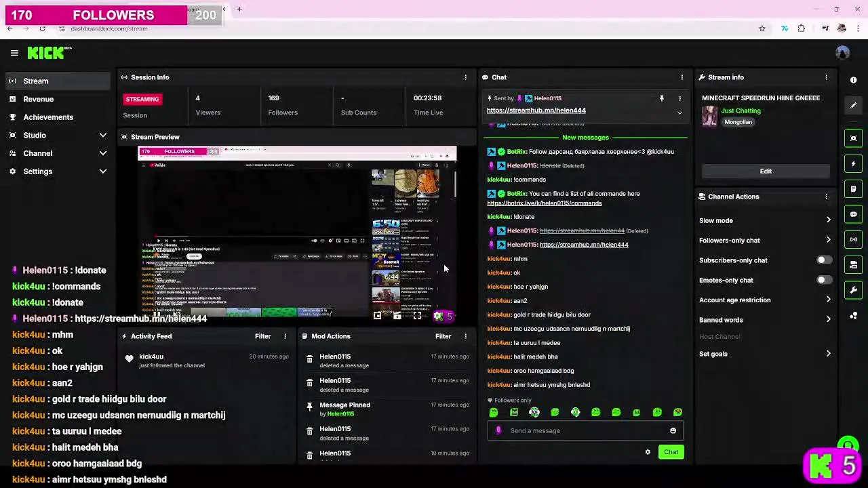Open the Channel Actions options menu

coord(826,197)
